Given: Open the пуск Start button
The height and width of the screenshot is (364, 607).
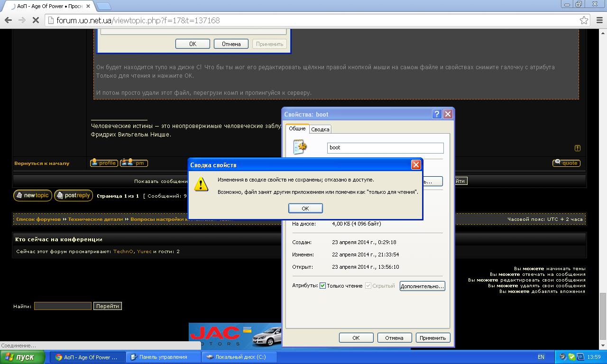Looking at the screenshot, I should coord(23,357).
